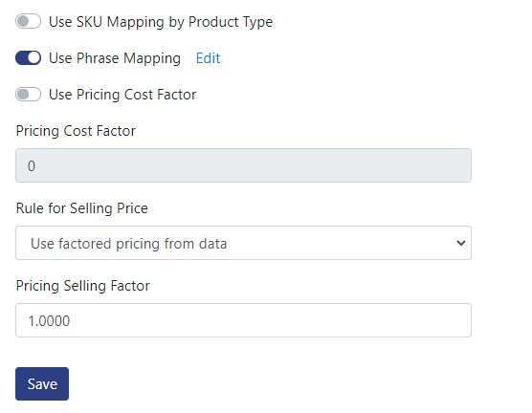Select the 'Use factored pricing from data' option text

[128, 244]
